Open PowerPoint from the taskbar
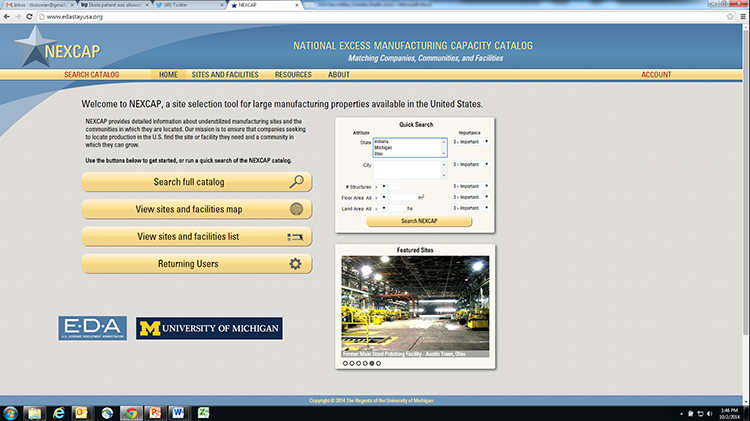750x421 pixels. point(155,413)
